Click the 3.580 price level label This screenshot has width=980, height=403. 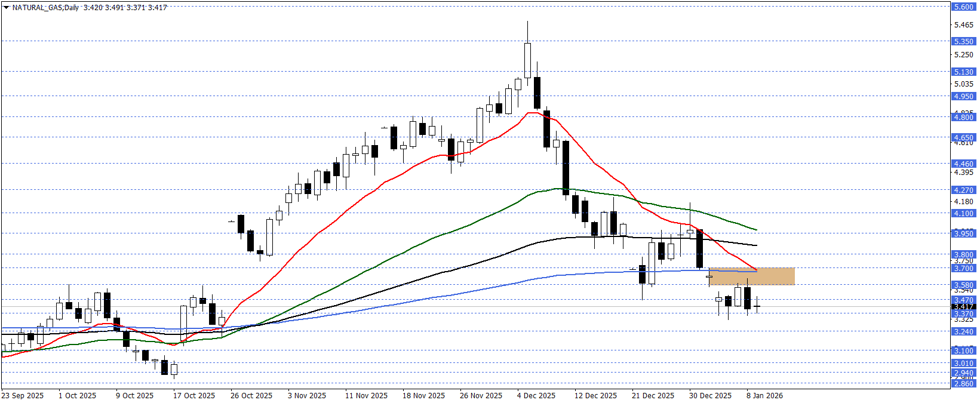tap(963, 285)
